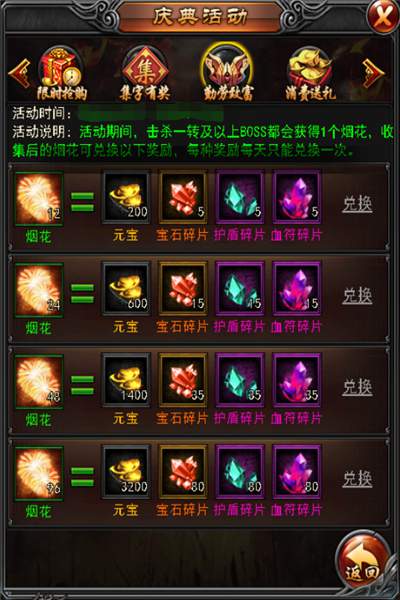Viewport: 400px width, 600px height.
Task: Click 兑换 link for 12 烟花 reward
Action: [x=357, y=204]
